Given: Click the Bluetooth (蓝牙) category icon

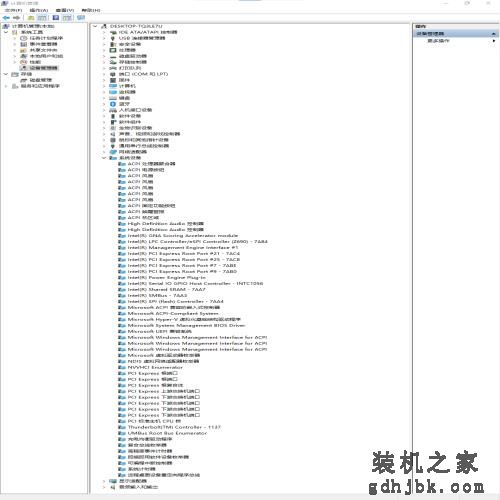Looking at the screenshot, I should click(x=113, y=104).
